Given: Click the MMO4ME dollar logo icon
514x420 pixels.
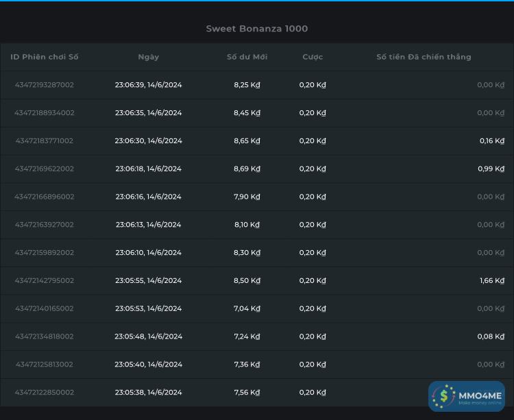Looking at the screenshot, I should [445, 396].
